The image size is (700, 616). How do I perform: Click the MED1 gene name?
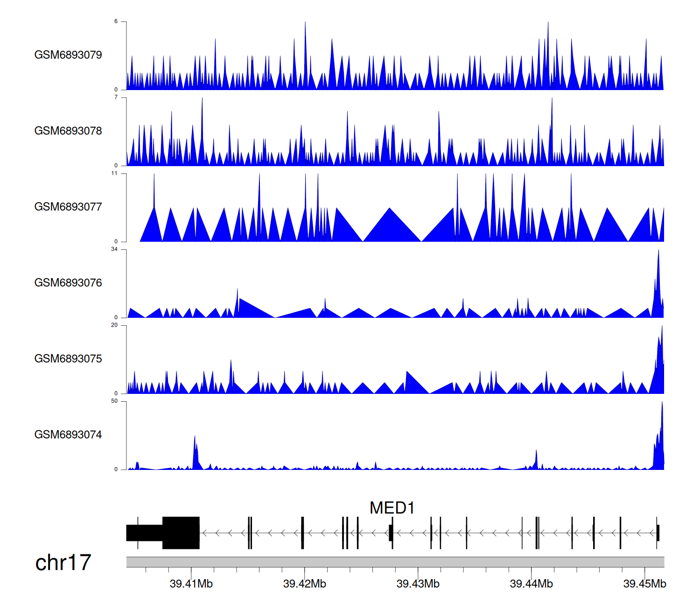pyautogui.click(x=392, y=508)
